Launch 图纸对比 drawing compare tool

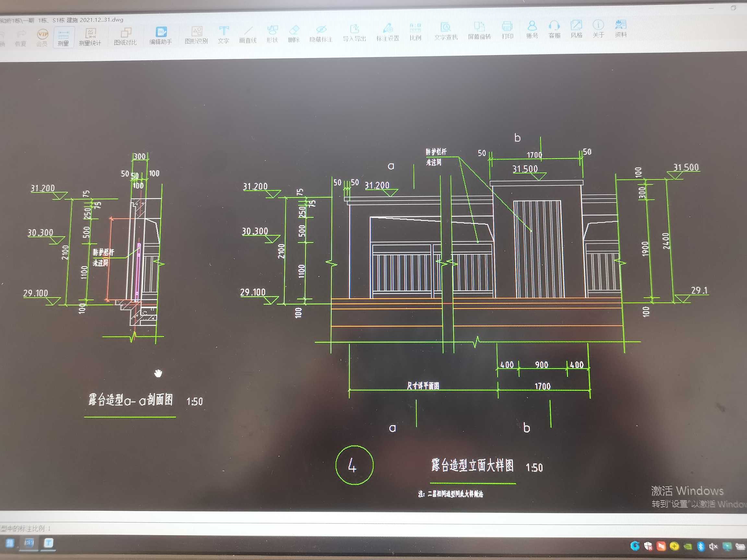[x=125, y=36]
